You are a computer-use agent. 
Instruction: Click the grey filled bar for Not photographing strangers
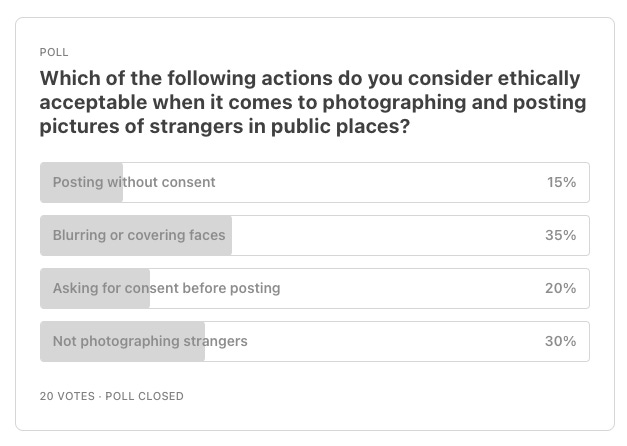123,341
